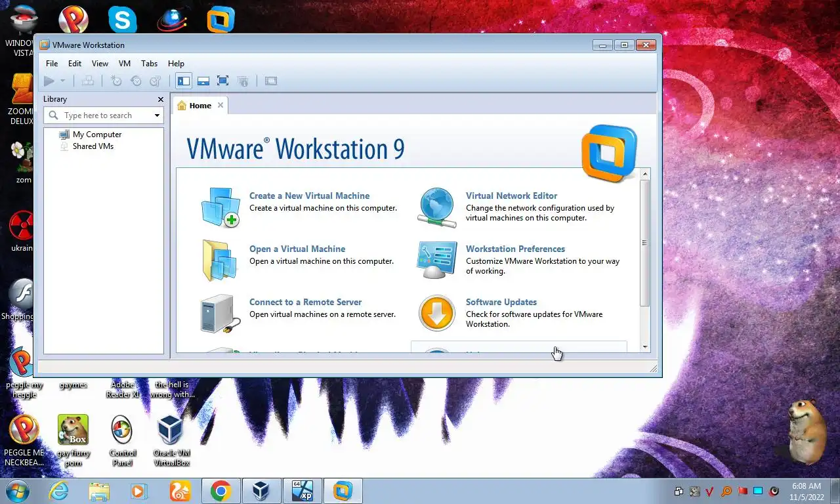Click the Home page scrollbar down arrow
This screenshot has height=504, width=840.
click(645, 346)
